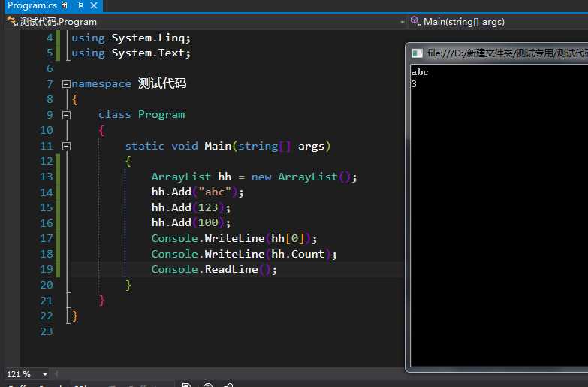The height and width of the screenshot is (387, 588).
Task: Click the console window icon in title bar
Action: pyautogui.click(x=417, y=53)
